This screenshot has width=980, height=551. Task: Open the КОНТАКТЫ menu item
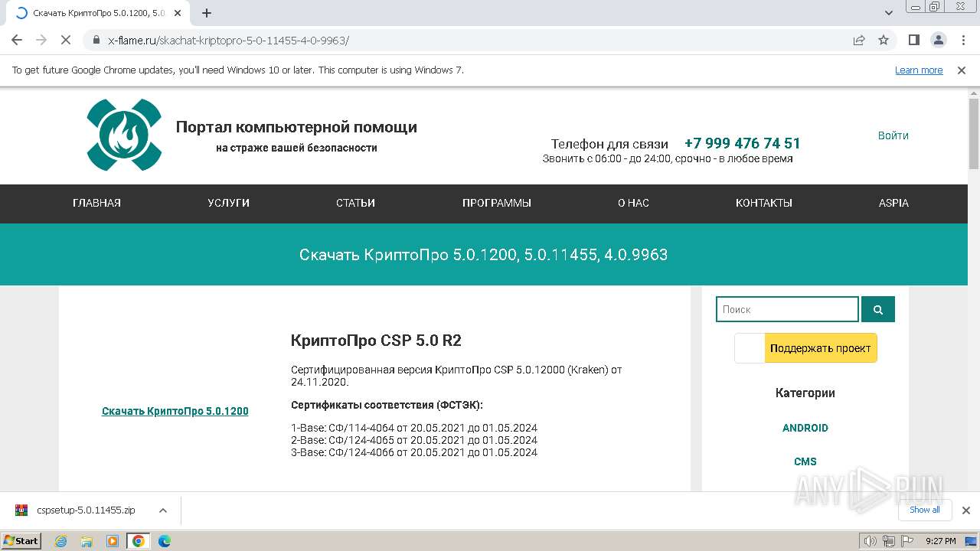[764, 203]
